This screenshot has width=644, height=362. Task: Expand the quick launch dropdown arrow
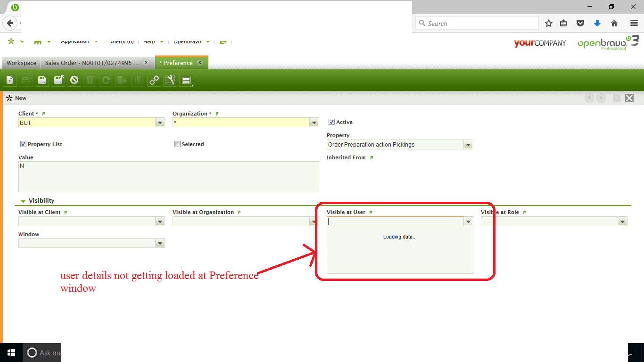(49, 41)
